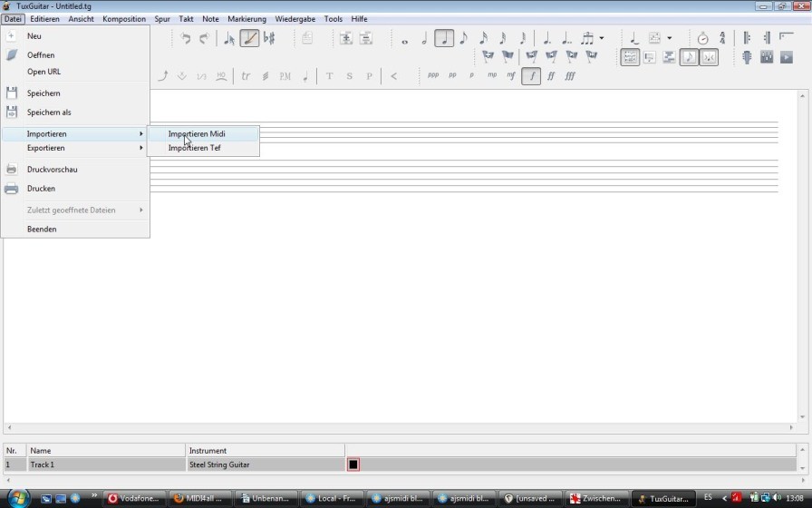Open the chord dropdown arrow
The height and width of the screenshot is (508, 812).
(x=669, y=38)
